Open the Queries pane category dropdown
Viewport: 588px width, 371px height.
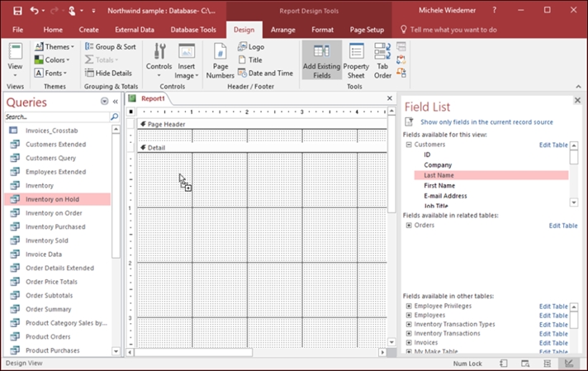104,102
